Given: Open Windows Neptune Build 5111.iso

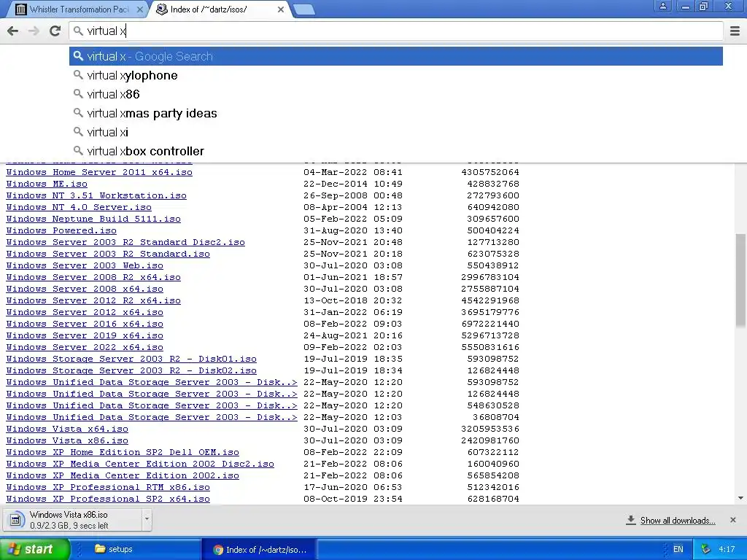Looking at the screenshot, I should click(x=93, y=219).
